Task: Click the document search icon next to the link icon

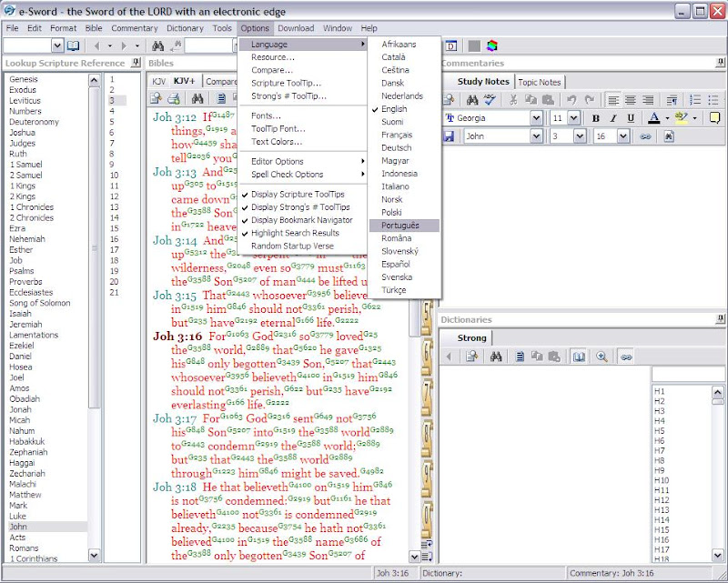Action: tap(669, 136)
